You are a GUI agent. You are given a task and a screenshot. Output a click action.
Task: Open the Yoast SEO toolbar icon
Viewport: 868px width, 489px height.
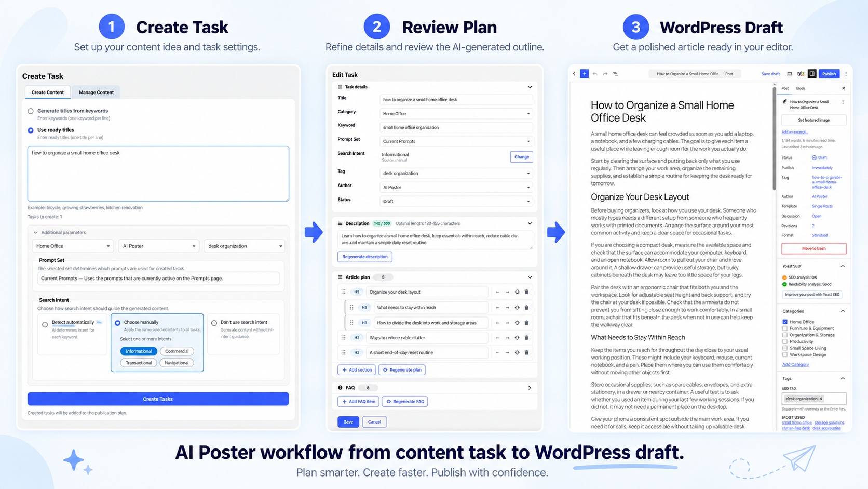[x=801, y=74]
